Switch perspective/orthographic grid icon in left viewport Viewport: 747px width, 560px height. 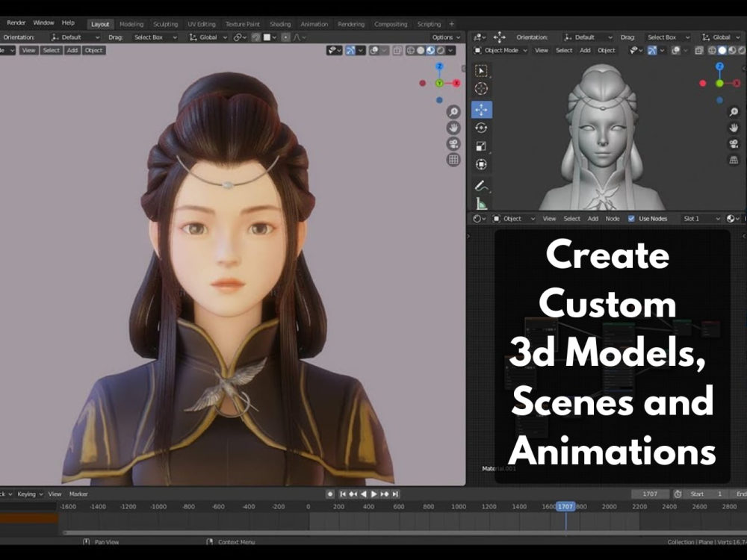coord(453,160)
